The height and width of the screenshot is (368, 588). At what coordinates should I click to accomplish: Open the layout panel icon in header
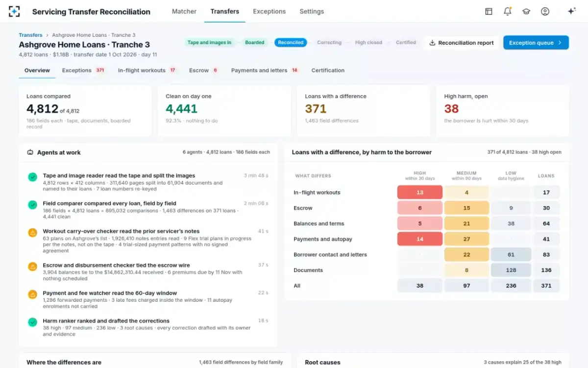coord(489,11)
